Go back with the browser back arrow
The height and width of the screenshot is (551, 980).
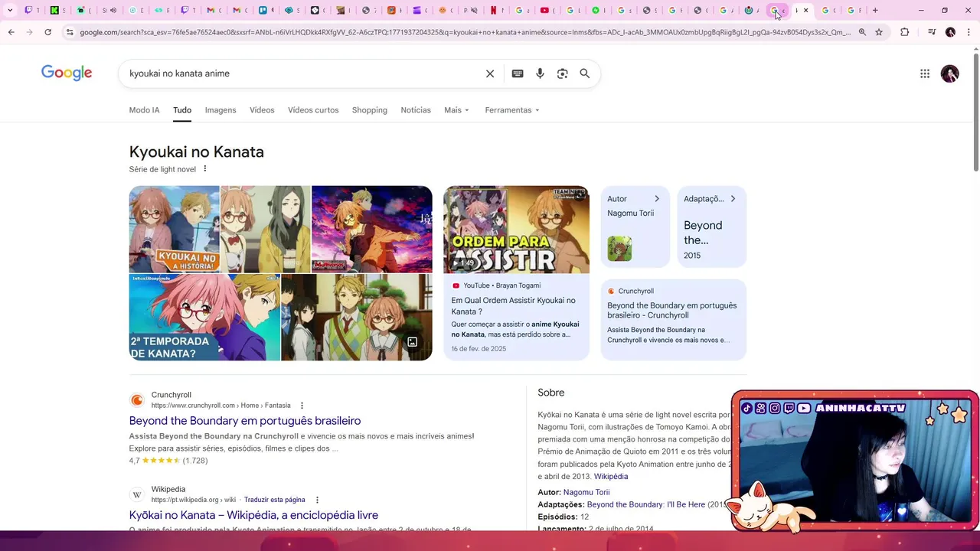point(11,32)
